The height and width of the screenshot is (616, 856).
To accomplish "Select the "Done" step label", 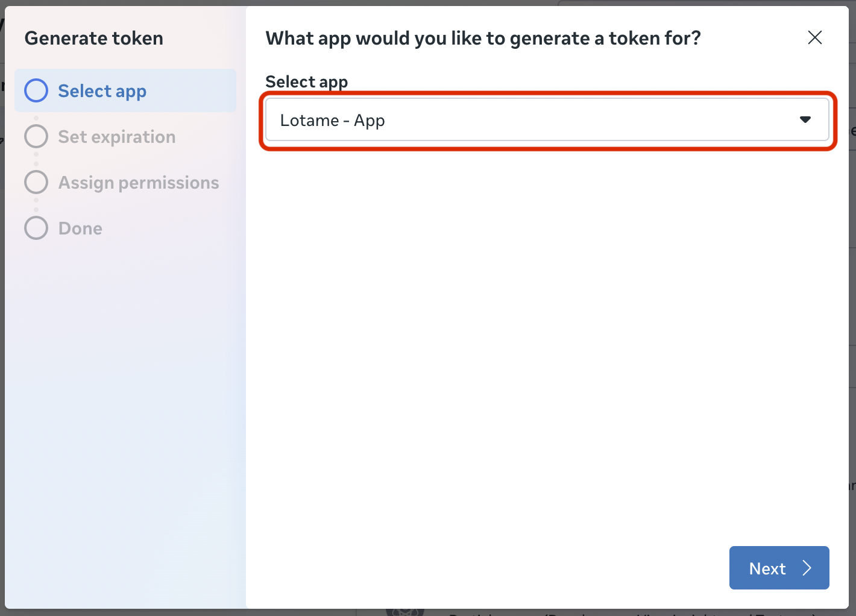I will point(80,228).
